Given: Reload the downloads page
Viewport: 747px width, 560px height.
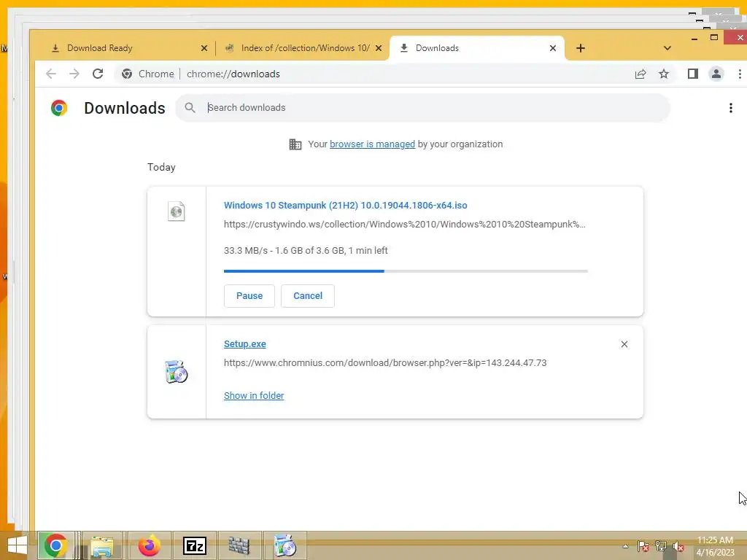Looking at the screenshot, I should 98,74.
